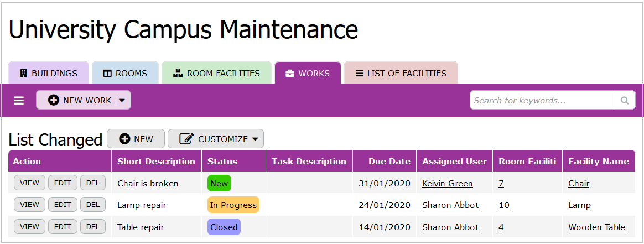The image size is (644, 244).
Task: Click the List of Facilities icon
Action: pyautogui.click(x=360, y=73)
